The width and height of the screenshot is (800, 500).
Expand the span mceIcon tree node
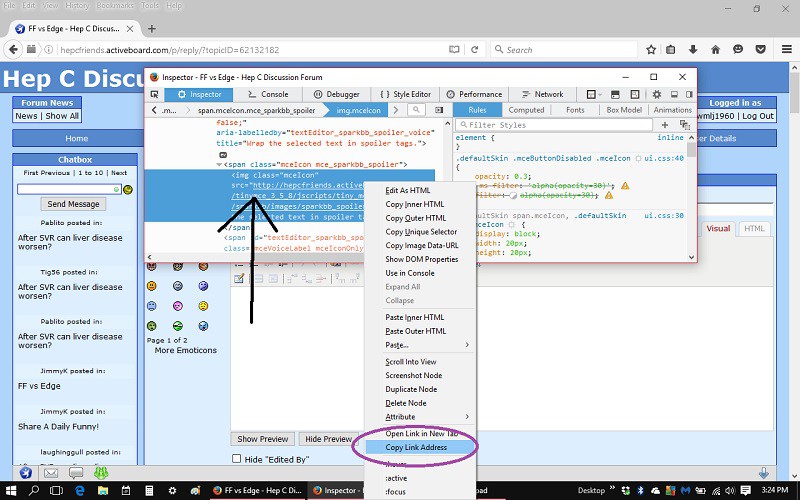[220, 164]
